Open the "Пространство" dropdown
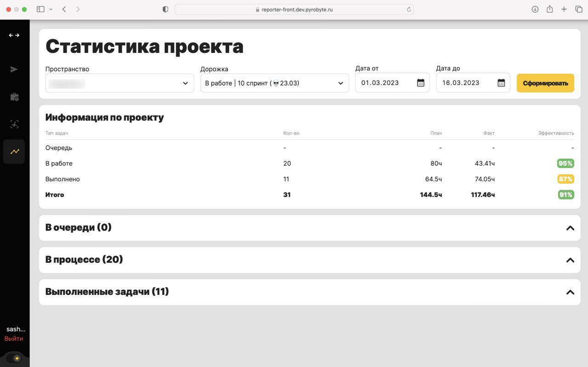The width and height of the screenshot is (588, 367). 119,83
